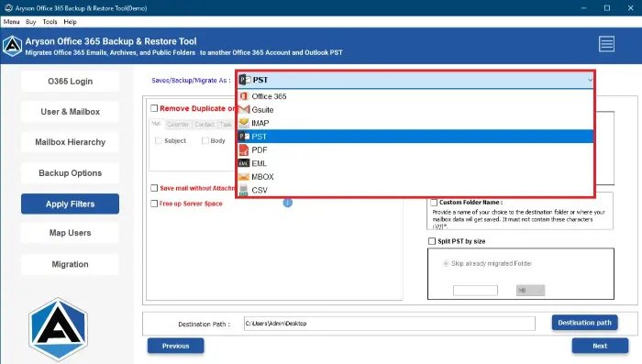This screenshot has width=642, height=364.
Task: Click the MBOX envelope icon
Action: (x=244, y=177)
